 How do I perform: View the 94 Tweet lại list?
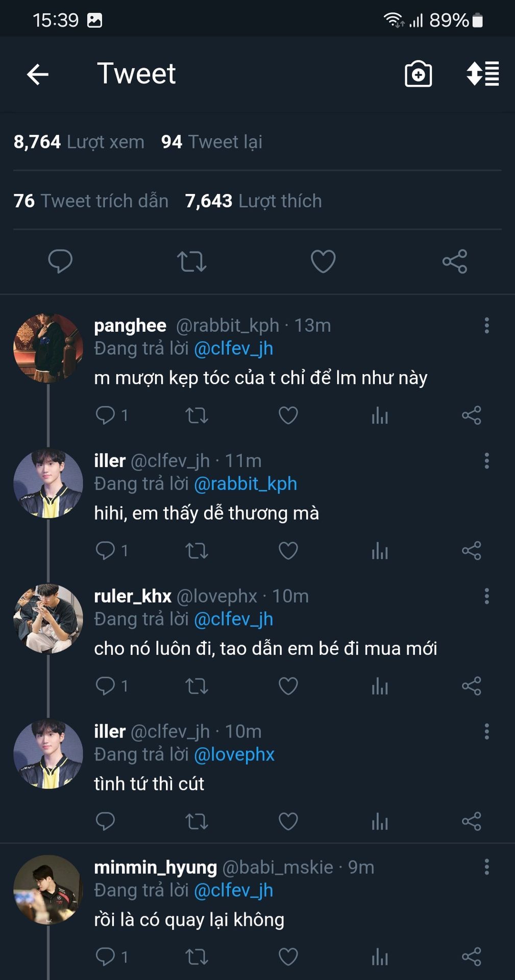212,142
